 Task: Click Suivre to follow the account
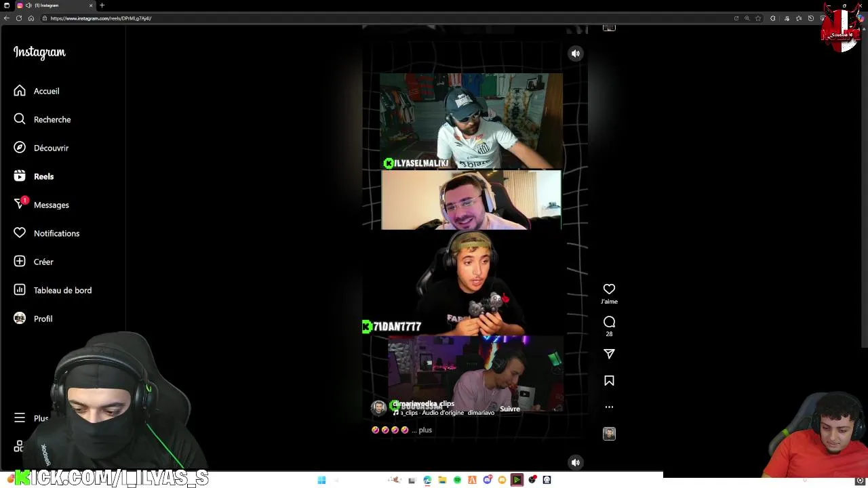[510, 409]
